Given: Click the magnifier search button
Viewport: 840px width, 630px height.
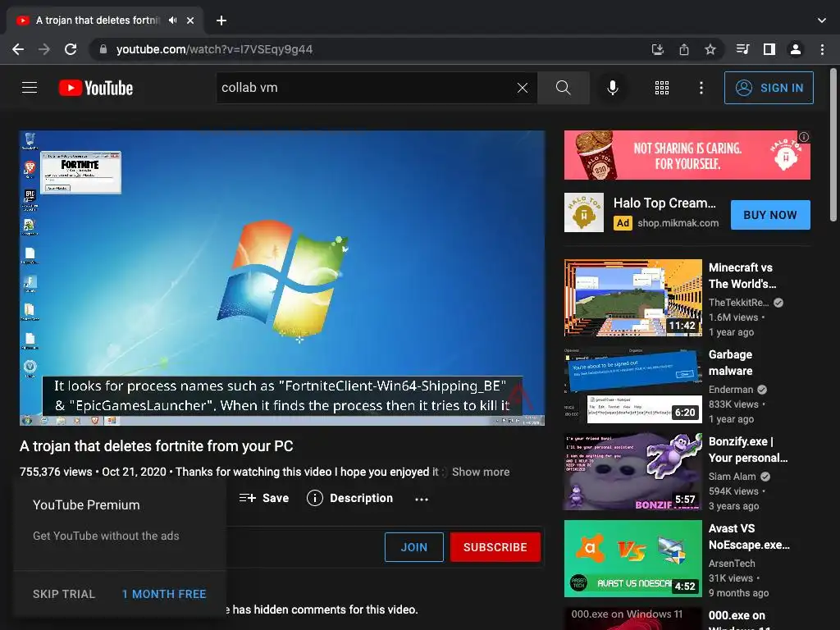Looking at the screenshot, I should [x=563, y=88].
